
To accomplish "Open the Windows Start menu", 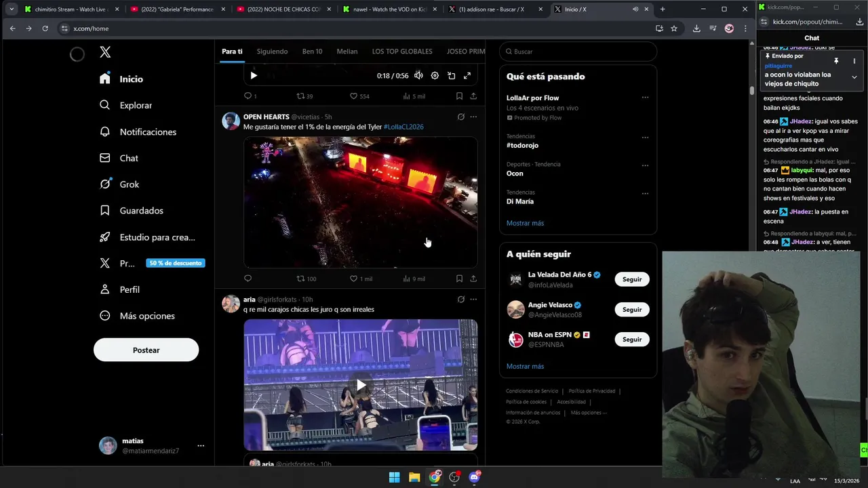I will tap(394, 477).
